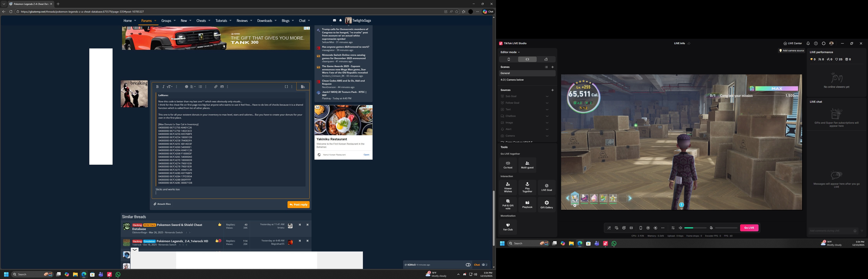This screenshot has width=868, height=279.
Task: Expand the Cheats menu dropdown arrow
Action: pyautogui.click(x=209, y=21)
